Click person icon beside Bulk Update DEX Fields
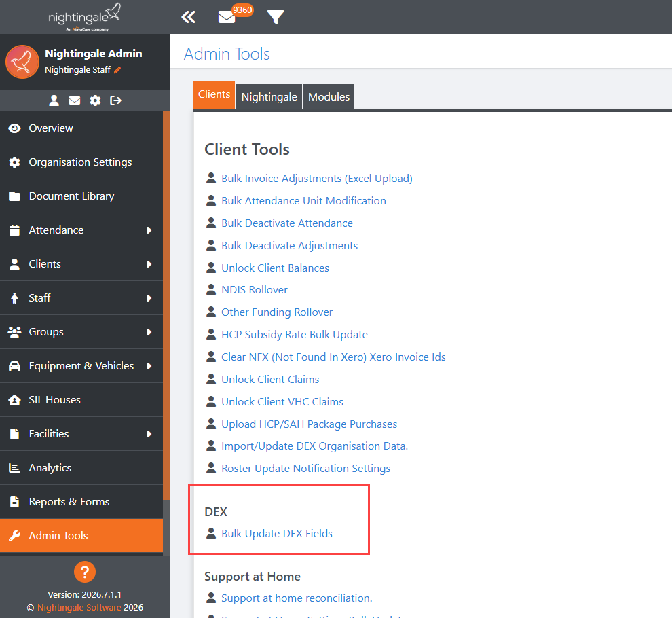672x618 pixels. tap(211, 533)
